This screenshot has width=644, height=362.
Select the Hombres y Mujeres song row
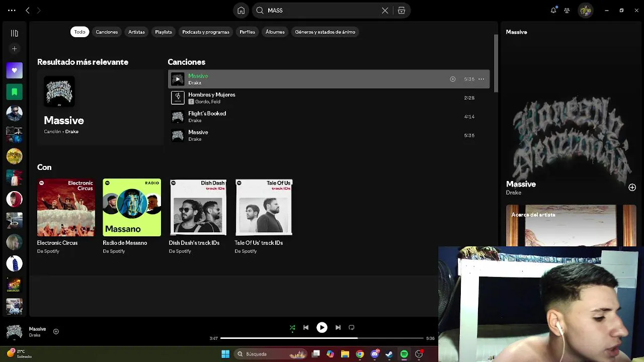coord(329,98)
